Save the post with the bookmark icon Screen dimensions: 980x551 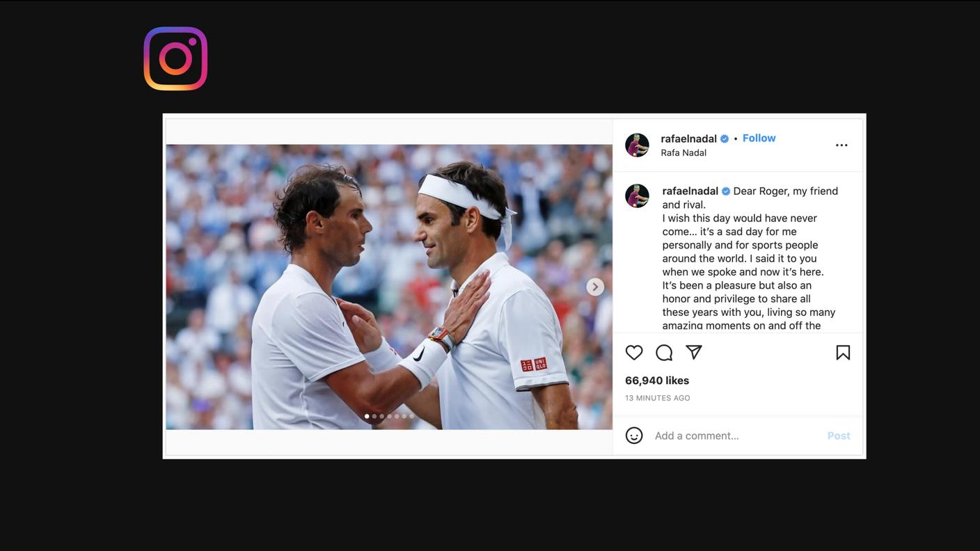[843, 353]
